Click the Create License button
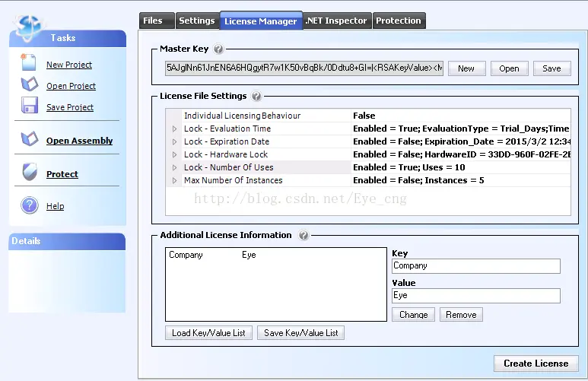The image size is (588, 381). 536,363
